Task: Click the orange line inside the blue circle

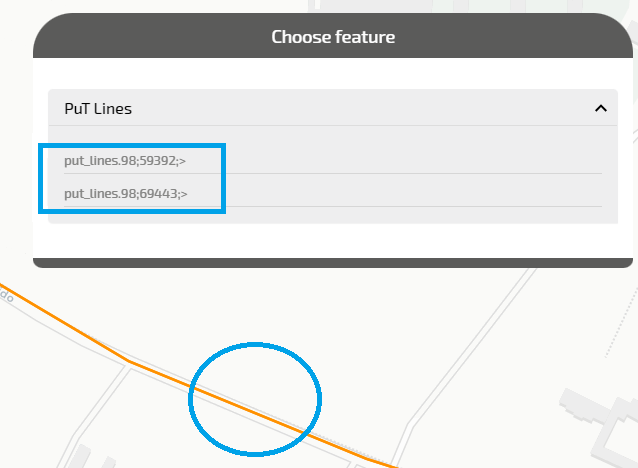Action: click(255, 410)
